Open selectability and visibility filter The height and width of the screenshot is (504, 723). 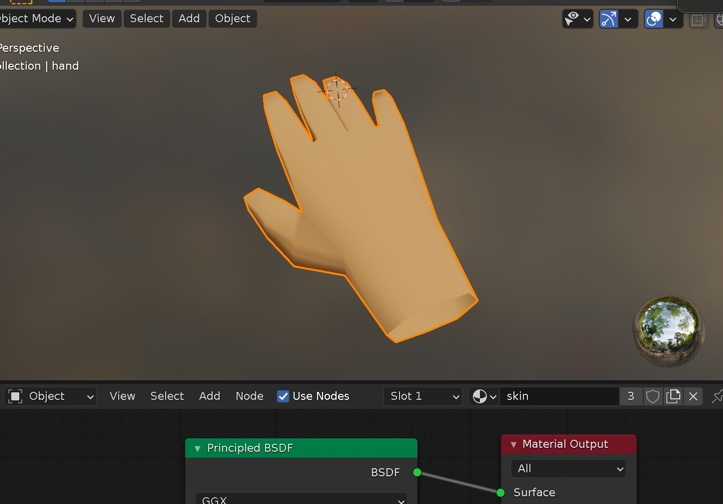click(577, 19)
